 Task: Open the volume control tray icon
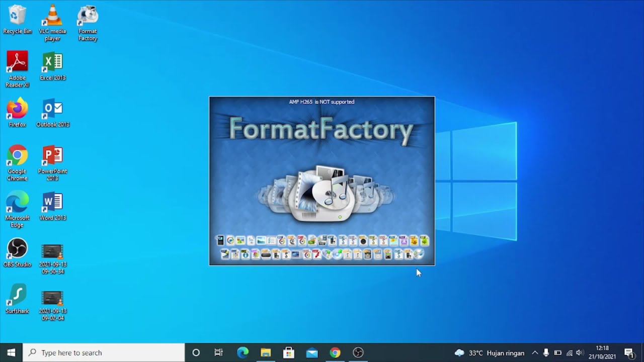[580, 353]
